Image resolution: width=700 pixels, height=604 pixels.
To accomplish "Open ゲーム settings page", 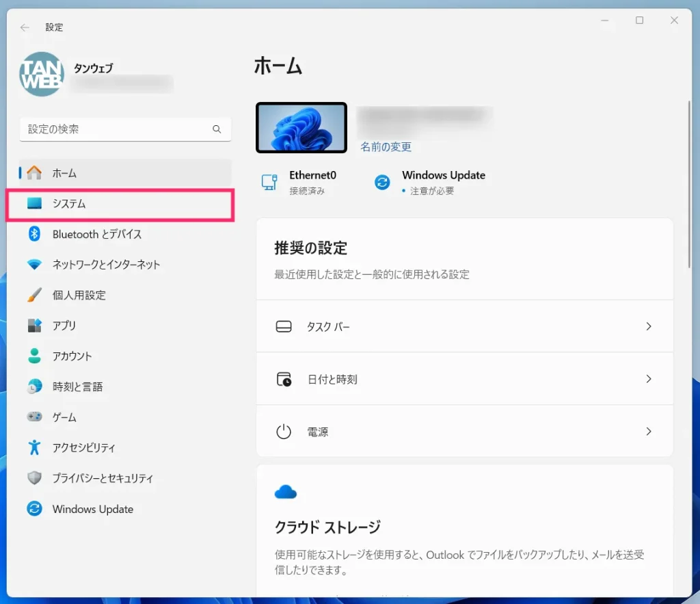I will click(126, 417).
